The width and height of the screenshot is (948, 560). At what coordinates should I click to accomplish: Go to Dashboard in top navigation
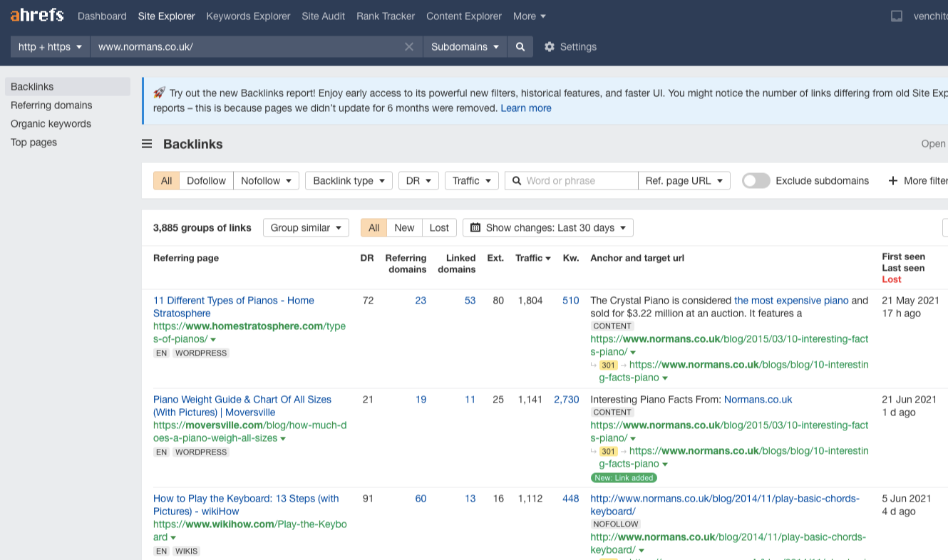pos(102,16)
